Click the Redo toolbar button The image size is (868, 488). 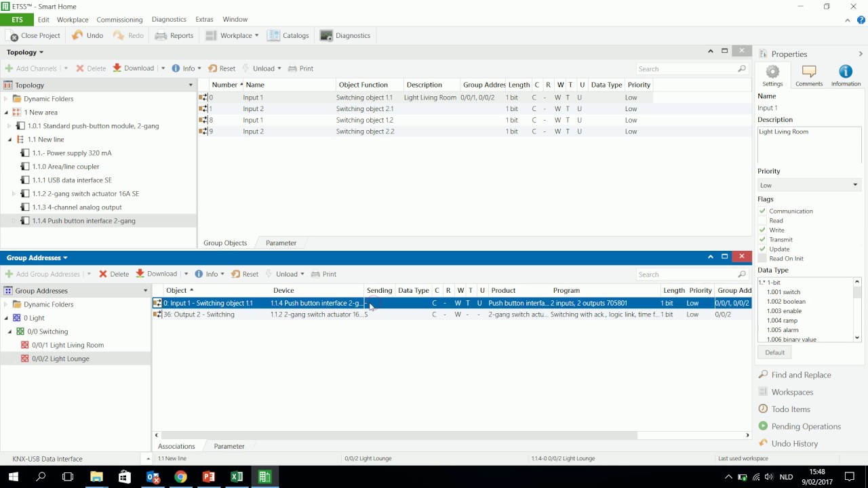pyautogui.click(x=129, y=35)
